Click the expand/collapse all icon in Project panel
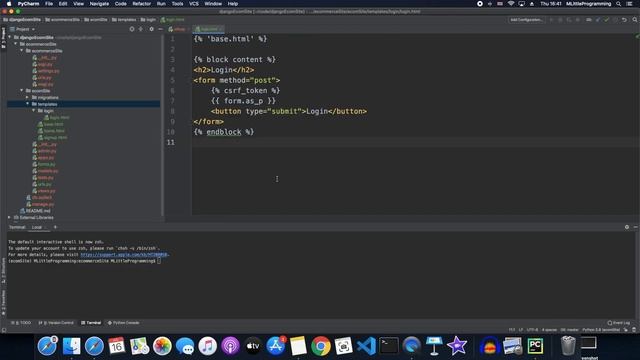Viewport: 640px width, 360px height. coord(141,29)
